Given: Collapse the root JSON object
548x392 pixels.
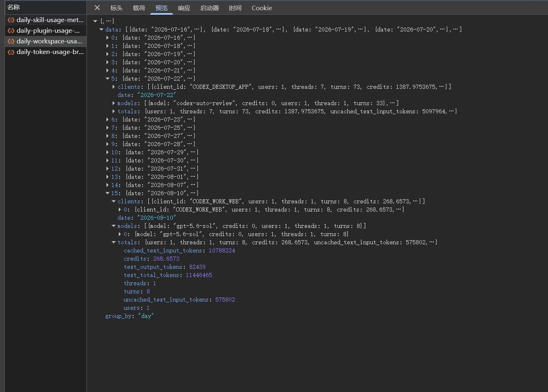Looking at the screenshot, I should click(95, 21).
